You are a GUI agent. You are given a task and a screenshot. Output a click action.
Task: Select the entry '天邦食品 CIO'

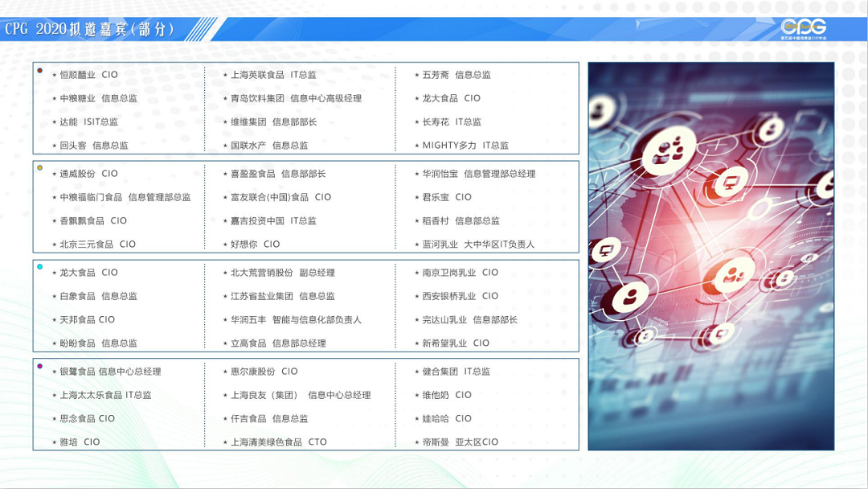[87, 320]
